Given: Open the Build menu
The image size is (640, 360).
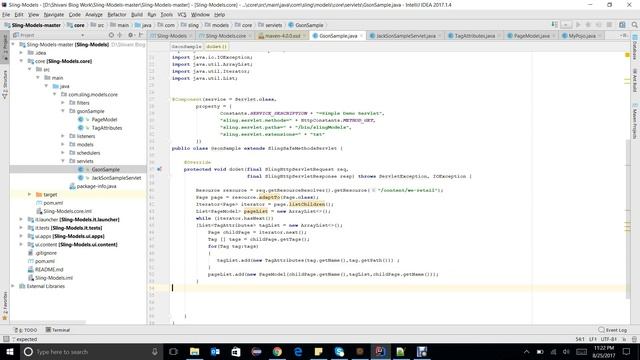Looking at the screenshot, I should pos(137,15).
